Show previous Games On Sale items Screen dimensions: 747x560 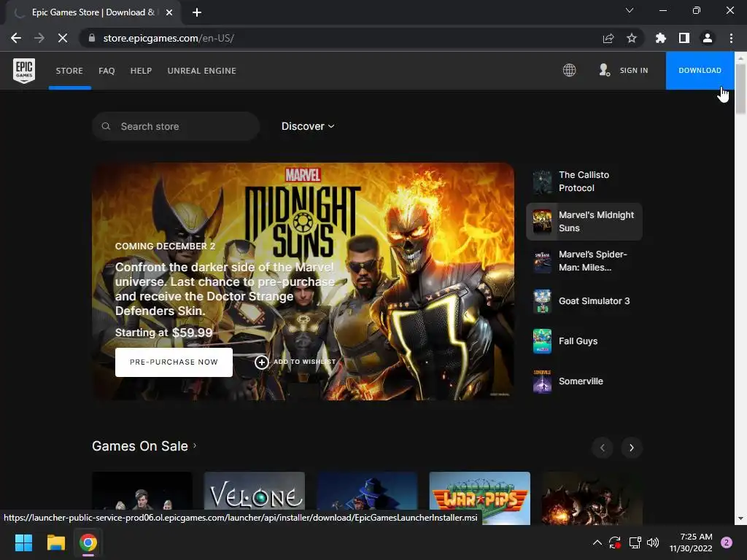(x=602, y=448)
